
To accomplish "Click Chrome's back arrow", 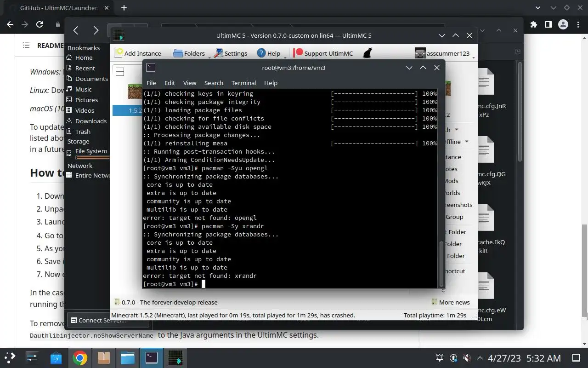I will [x=10, y=24].
